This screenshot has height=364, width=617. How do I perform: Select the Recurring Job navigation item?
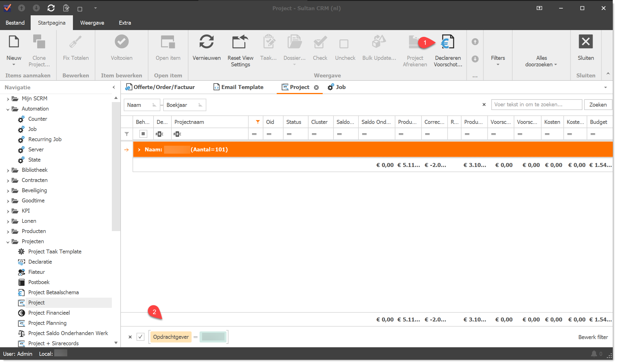(x=45, y=139)
